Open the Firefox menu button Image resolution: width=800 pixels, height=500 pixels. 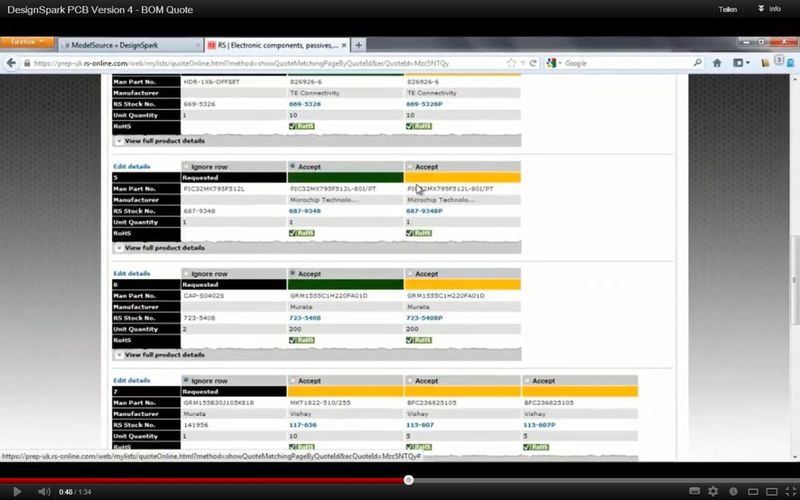tap(27, 41)
